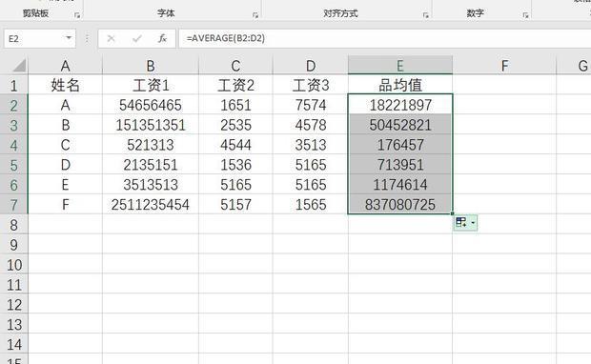
Task: Select row 13 header
Action: point(14,324)
